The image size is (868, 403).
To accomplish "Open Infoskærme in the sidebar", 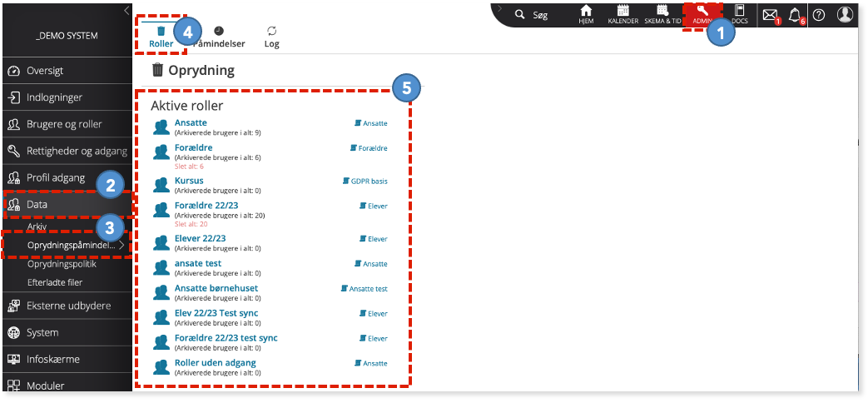I will coord(67,359).
